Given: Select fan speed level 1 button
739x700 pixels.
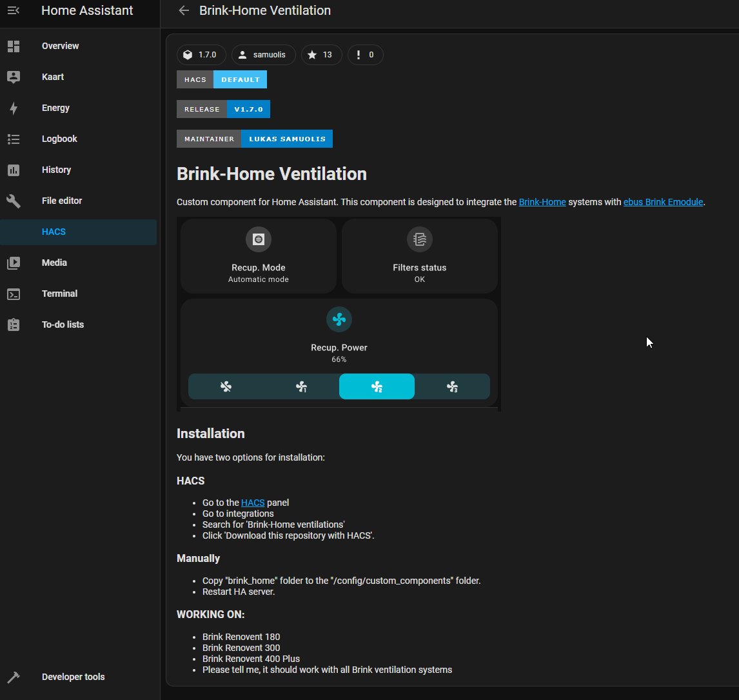Looking at the screenshot, I should point(301,386).
